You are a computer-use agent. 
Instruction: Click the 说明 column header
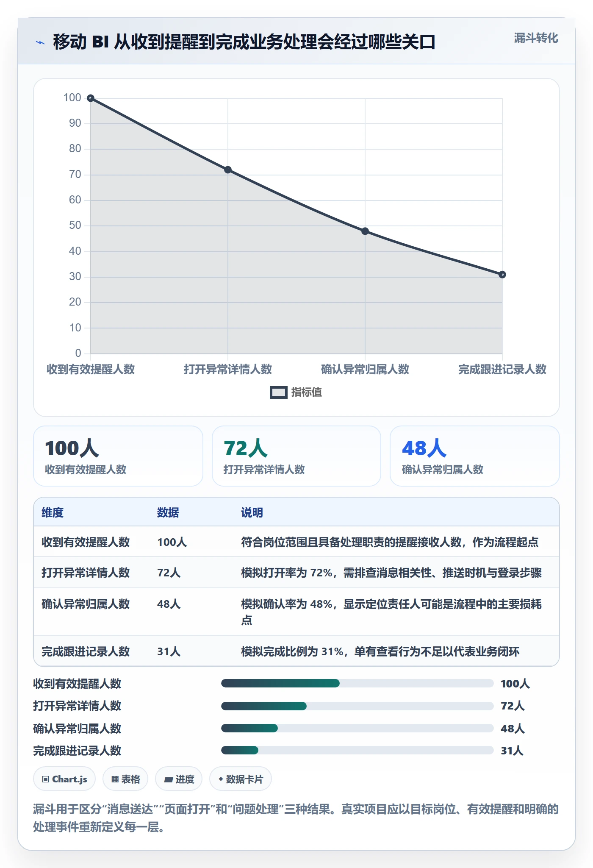252,512
